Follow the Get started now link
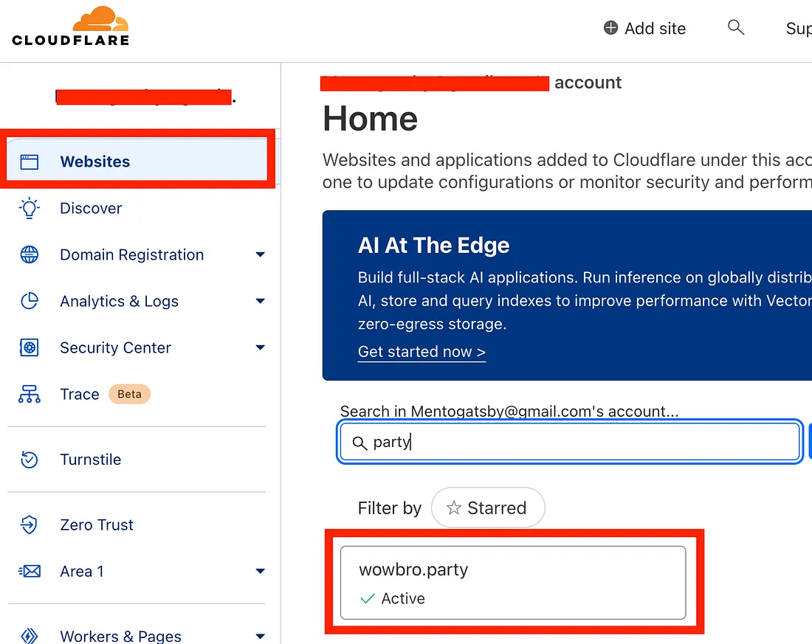 pos(422,352)
